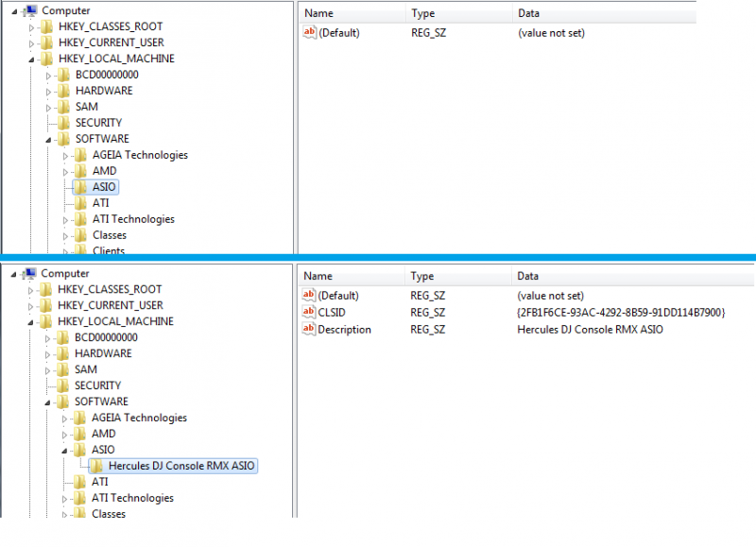Image resolution: width=756 pixels, height=547 pixels.
Task: Expand AGEIA Technologies in the top tree
Action: click(x=66, y=155)
